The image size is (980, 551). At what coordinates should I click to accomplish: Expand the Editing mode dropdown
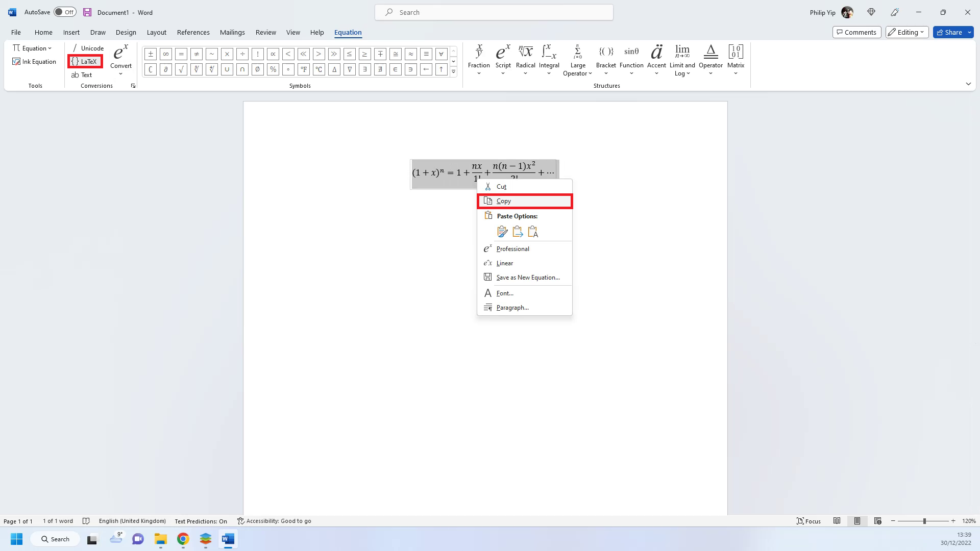906,32
